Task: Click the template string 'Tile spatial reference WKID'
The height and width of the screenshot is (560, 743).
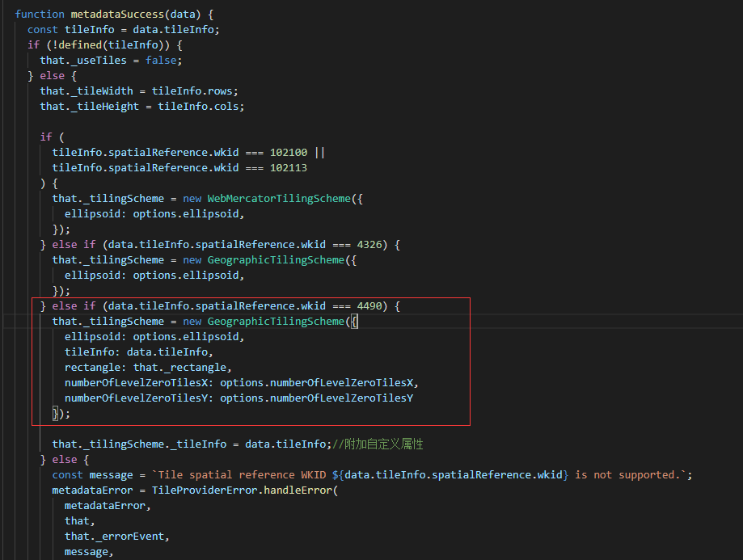Action: pos(242,474)
